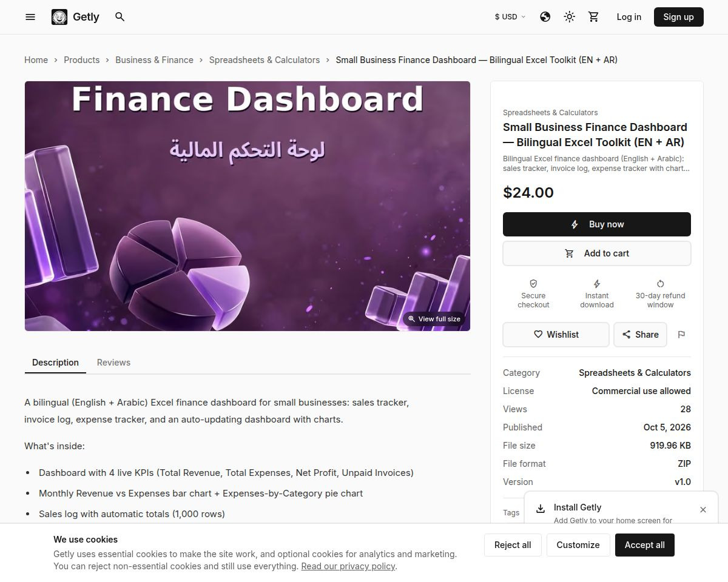The image size is (728, 582).
Task: Click Commercial use allowed license text
Action: click(x=641, y=391)
